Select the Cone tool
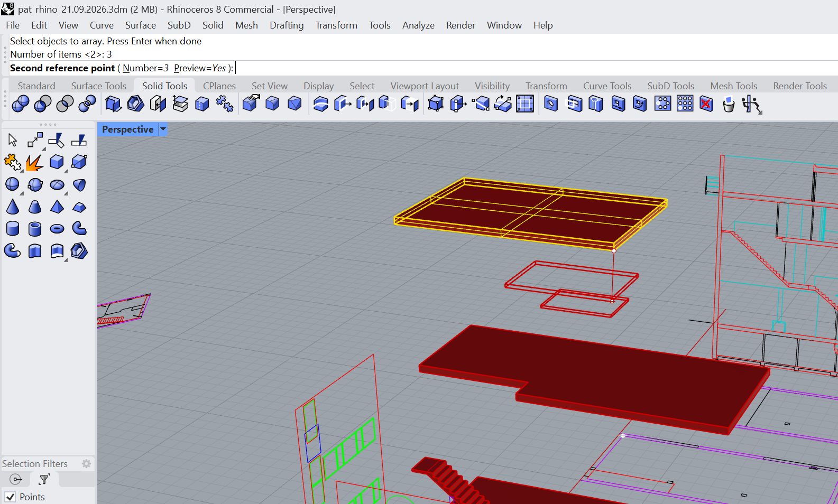 pyautogui.click(x=13, y=207)
